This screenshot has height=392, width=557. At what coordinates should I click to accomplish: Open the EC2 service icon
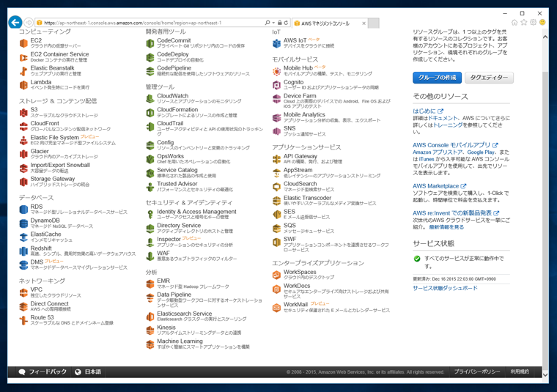click(23, 43)
